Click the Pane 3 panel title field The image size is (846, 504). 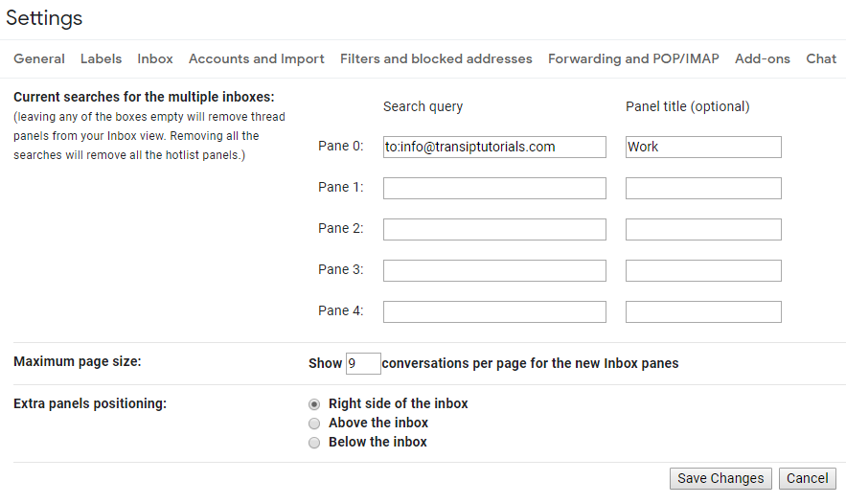click(x=703, y=270)
